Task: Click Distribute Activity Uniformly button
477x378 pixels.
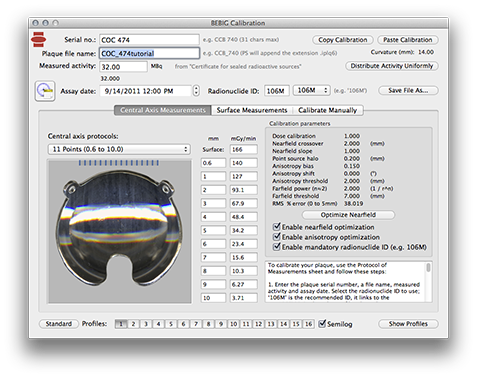Action: [392, 66]
